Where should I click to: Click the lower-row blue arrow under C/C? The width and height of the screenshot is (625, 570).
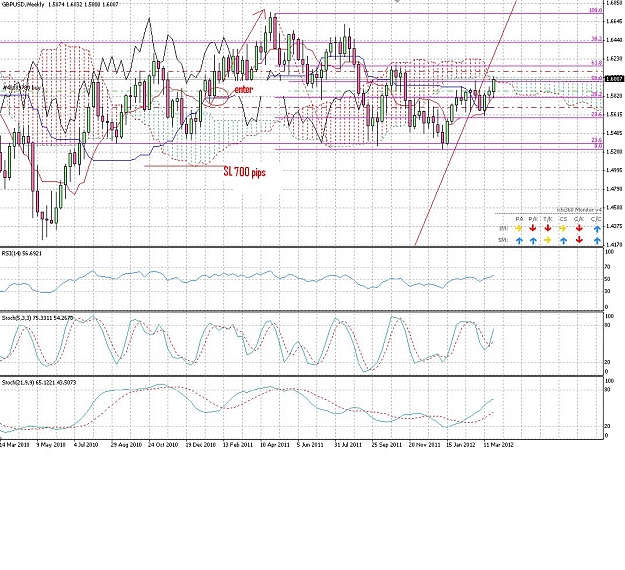597,240
